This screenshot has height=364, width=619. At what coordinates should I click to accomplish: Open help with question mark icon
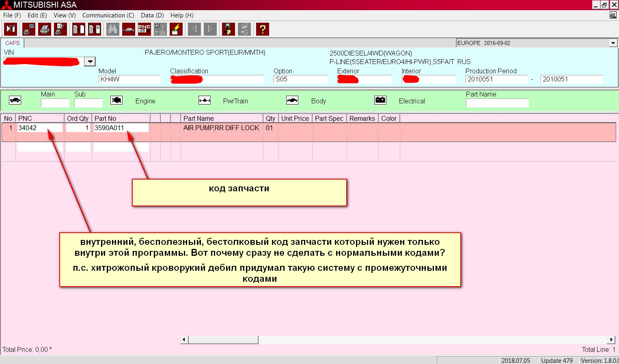[x=263, y=29]
